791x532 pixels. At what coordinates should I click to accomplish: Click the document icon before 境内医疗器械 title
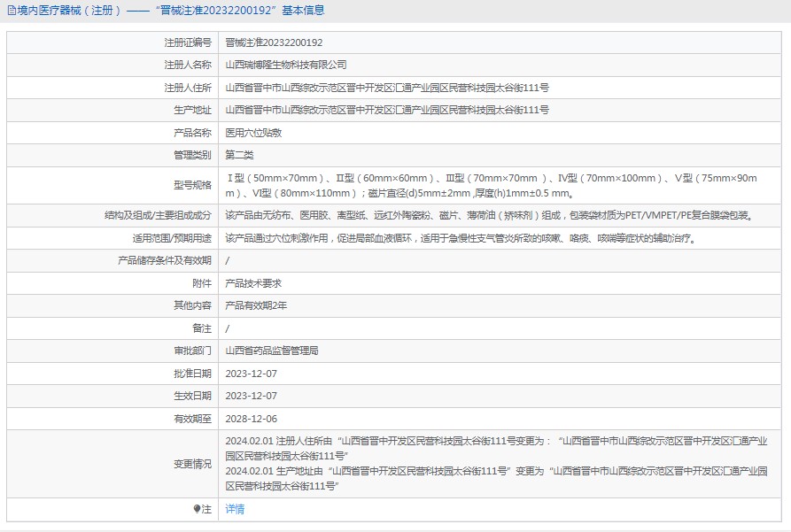click(10, 11)
